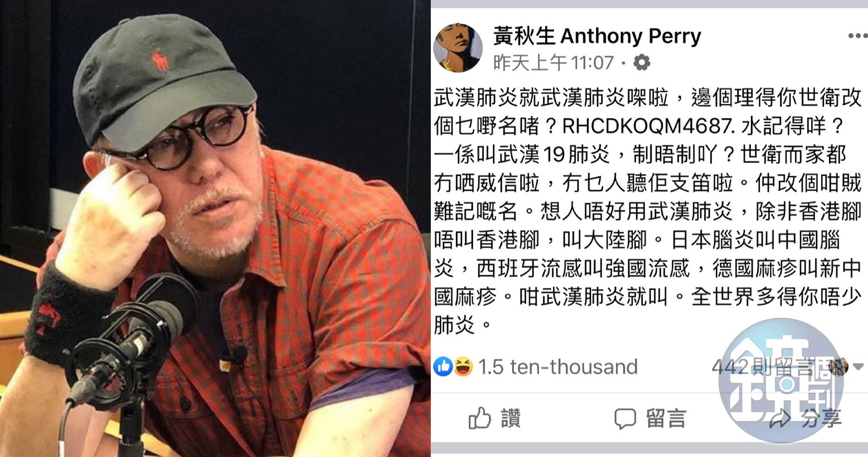Click the blue thumbs-up reaction icon

pos(443,367)
